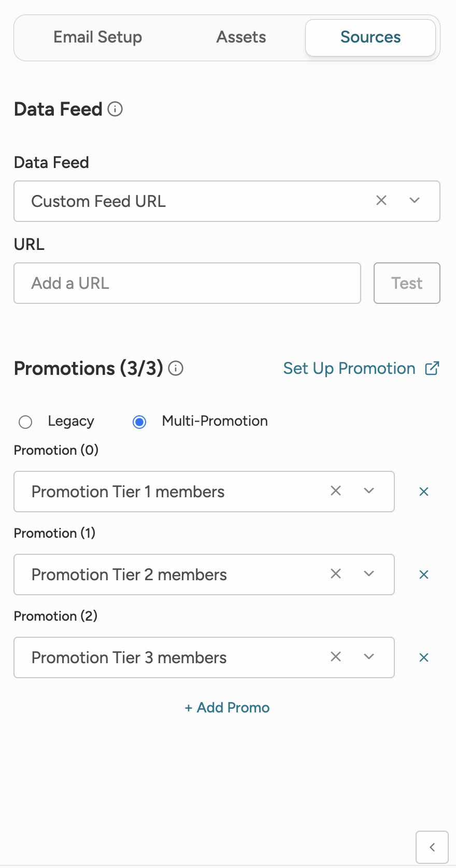Remove the Promotion (2) row
This screenshot has height=868, width=456.
(424, 657)
